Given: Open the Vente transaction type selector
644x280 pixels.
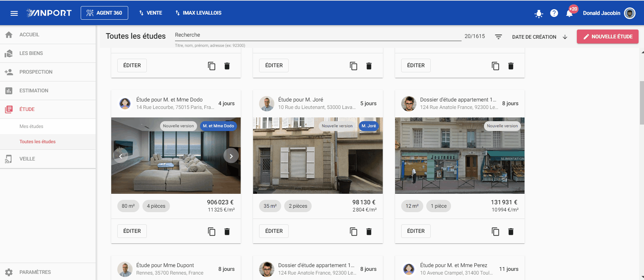Looking at the screenshot, I should [x=151, y=13].
